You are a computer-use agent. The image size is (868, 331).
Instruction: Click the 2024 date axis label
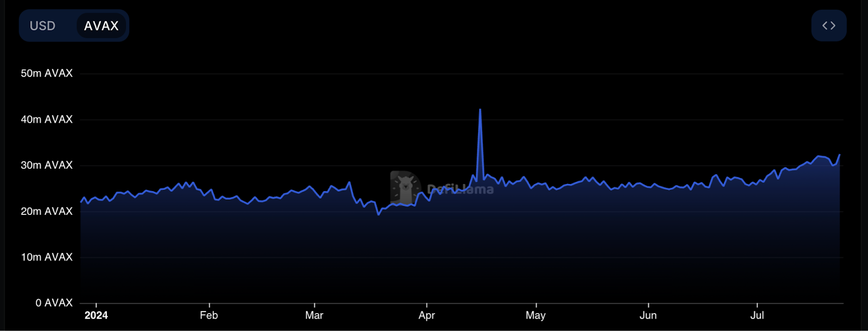click(x=96, y=315)
